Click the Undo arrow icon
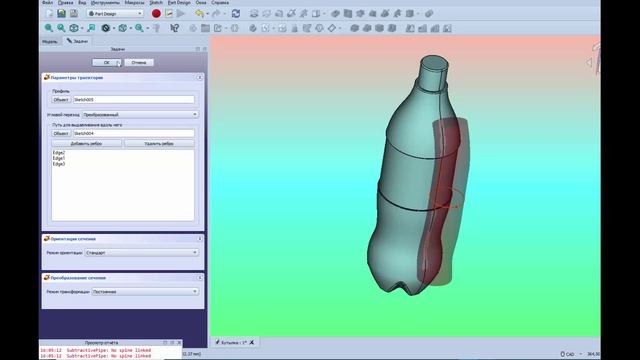The height and width of the screenshot is (360, 640). (x=199, y=13)
